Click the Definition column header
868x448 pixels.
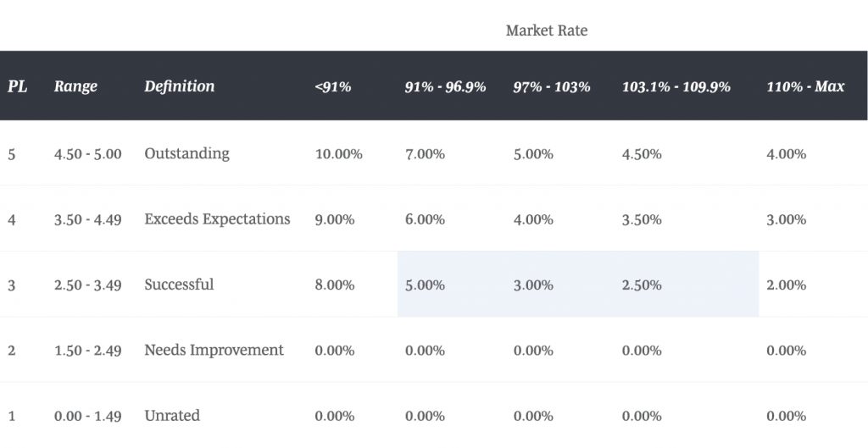point(180,86)
